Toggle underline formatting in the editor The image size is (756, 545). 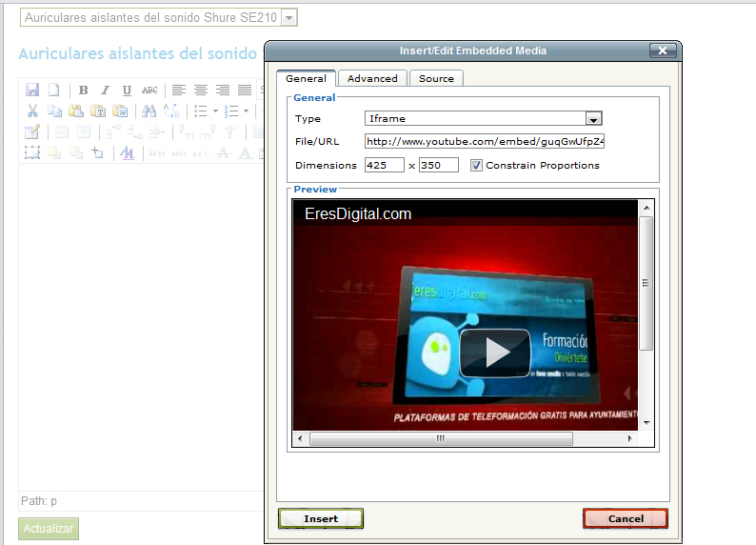tap(127, 91)
